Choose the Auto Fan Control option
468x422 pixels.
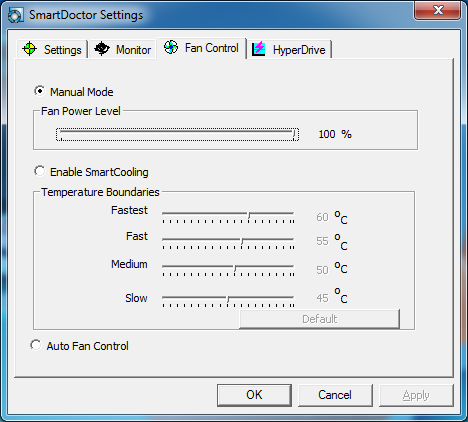pos(36,345)
